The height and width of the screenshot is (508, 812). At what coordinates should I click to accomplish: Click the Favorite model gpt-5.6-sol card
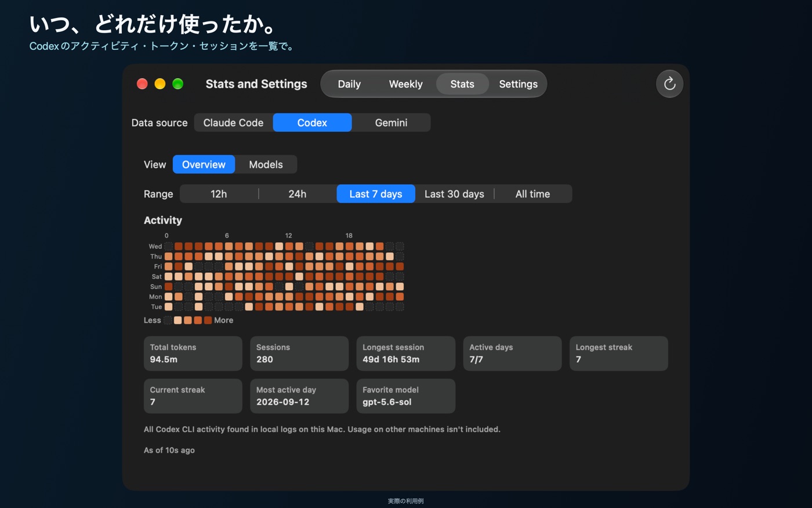coord(406,396)
